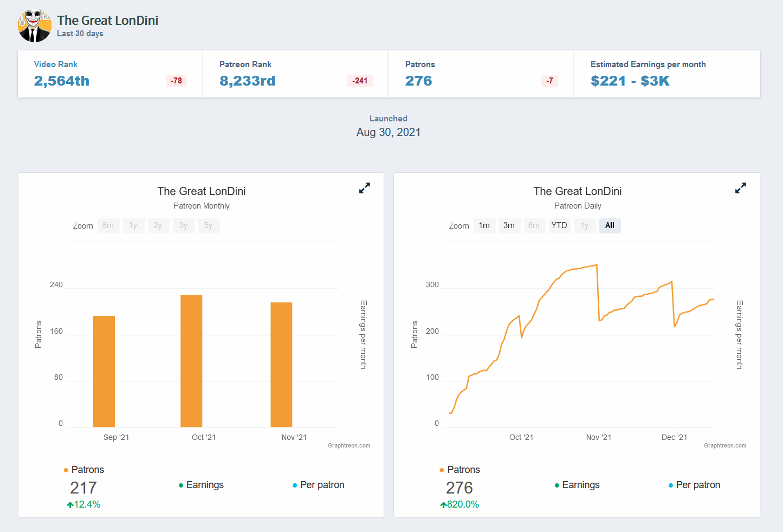The width and height of the screenshot is (783, 532).
Task: Toggle Earnings series in Daily chart legend
Action: click(x=577, y=485)
